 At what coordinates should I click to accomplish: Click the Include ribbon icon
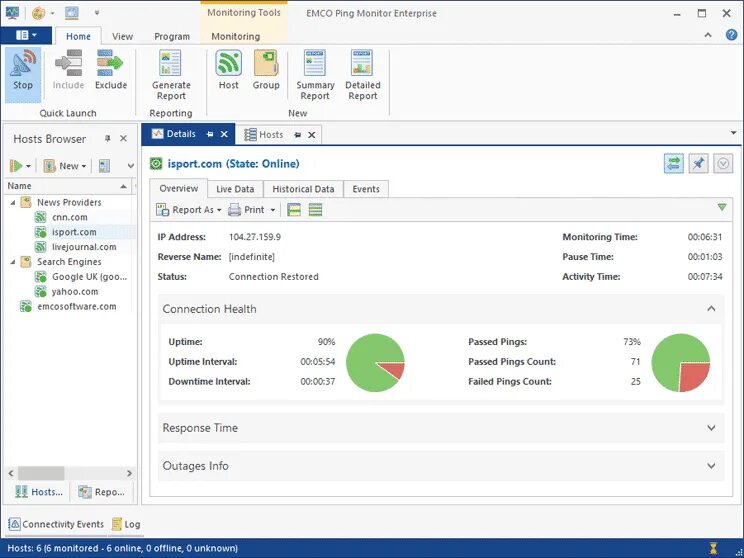tap(68, 71)
